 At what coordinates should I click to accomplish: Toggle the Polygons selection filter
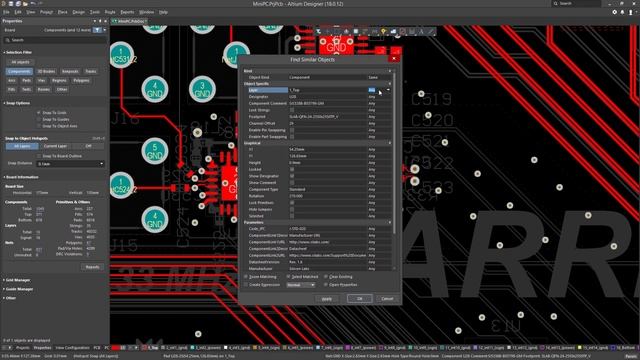pyautogui.click(x=81, y=80)
